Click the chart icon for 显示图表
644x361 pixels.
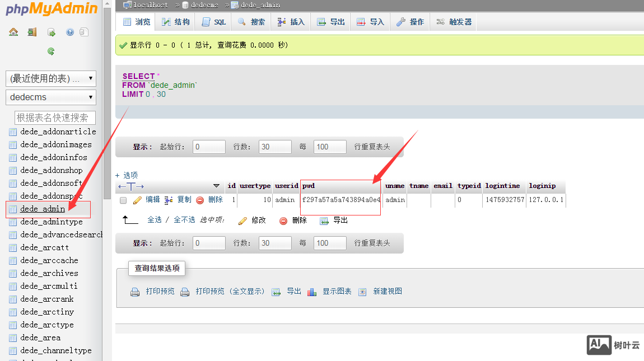click(x=312, y=292)
